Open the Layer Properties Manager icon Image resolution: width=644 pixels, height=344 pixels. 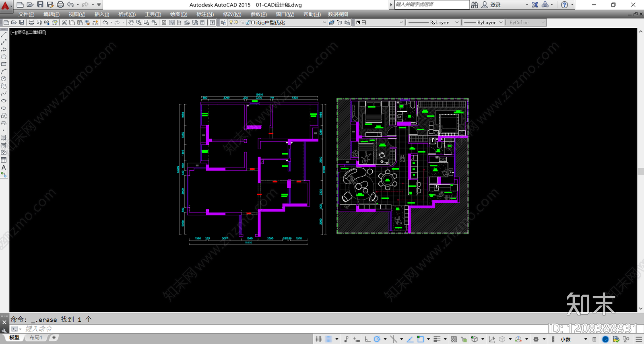click(223, 23)
